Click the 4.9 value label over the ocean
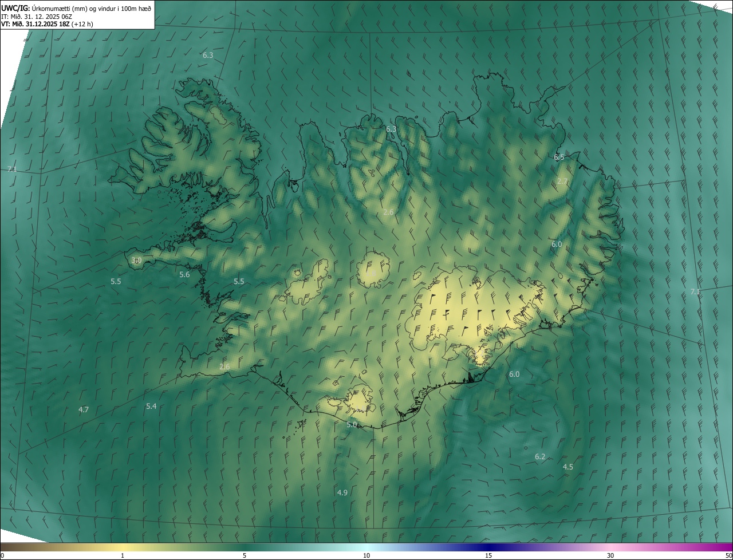 click(342, 492)
